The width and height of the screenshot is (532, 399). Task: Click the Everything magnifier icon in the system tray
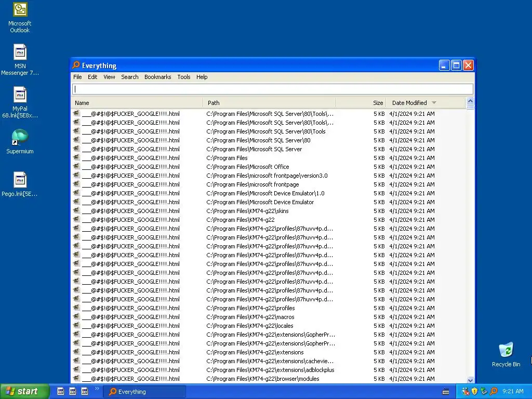point(494,391)
